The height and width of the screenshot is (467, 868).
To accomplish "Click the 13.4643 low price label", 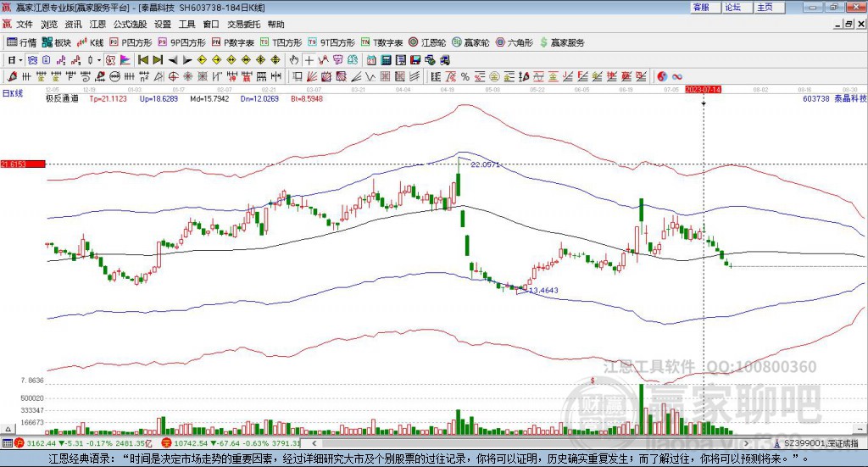I will 543,290.
